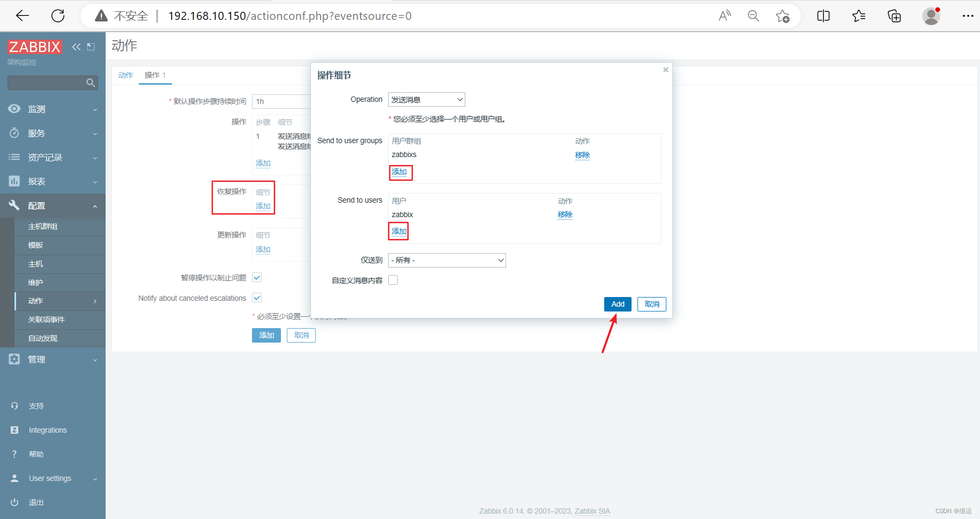Viewport: 980px width, 519px height.
Task: Switch to the 动作 tab
Action: [x=125, y=75]
